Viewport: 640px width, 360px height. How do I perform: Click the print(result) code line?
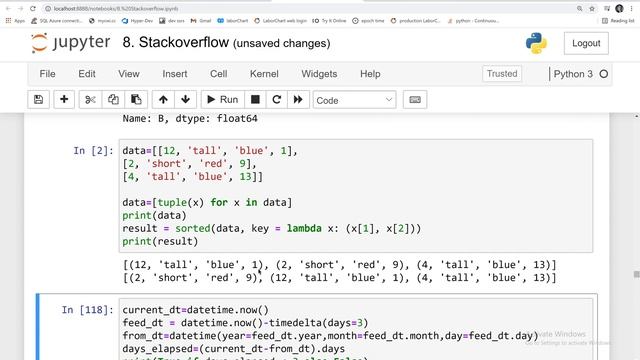tap(160, 241)
